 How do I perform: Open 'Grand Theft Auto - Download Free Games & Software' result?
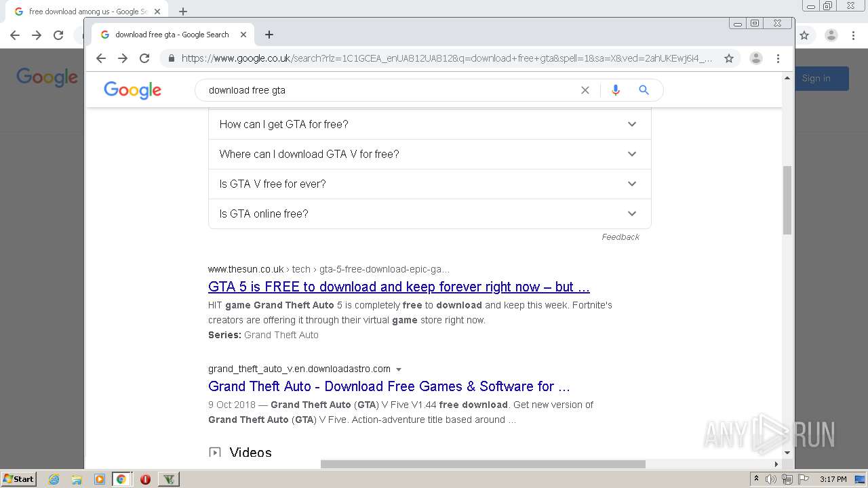pyautogui.click(x=389, y=386)
